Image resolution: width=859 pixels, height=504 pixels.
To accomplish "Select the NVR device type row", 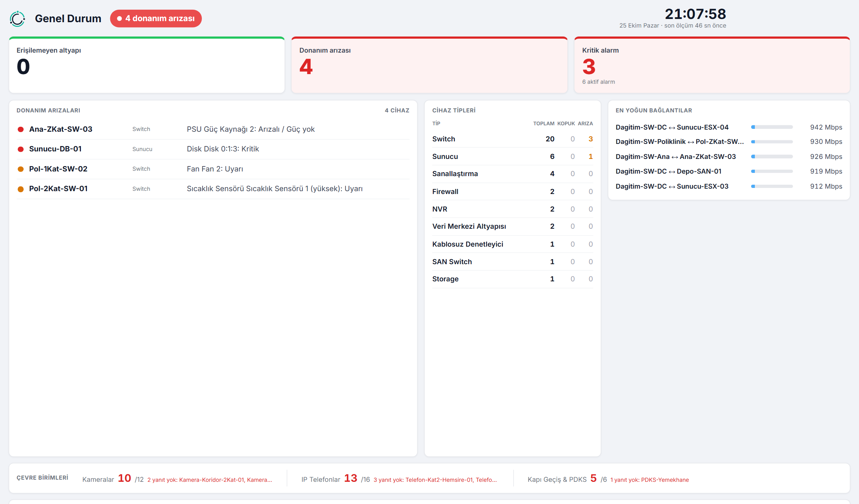I will coord(513,209).
